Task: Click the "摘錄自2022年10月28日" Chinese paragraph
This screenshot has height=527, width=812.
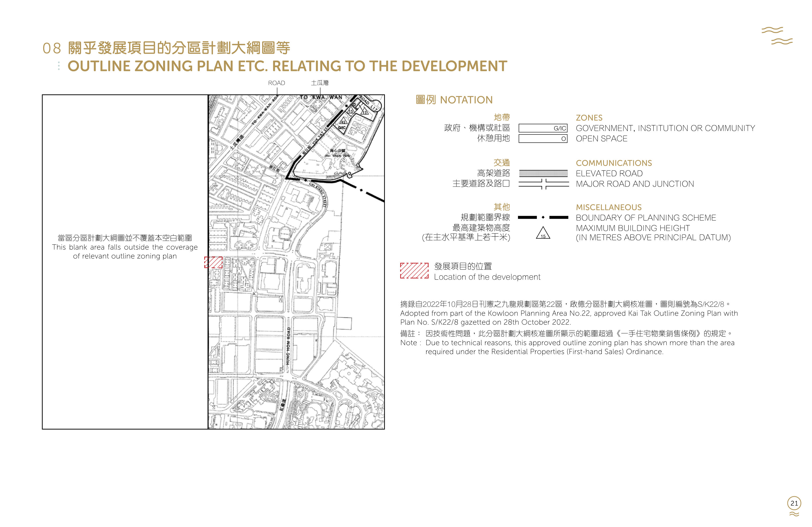Action: tap(565, 304)
